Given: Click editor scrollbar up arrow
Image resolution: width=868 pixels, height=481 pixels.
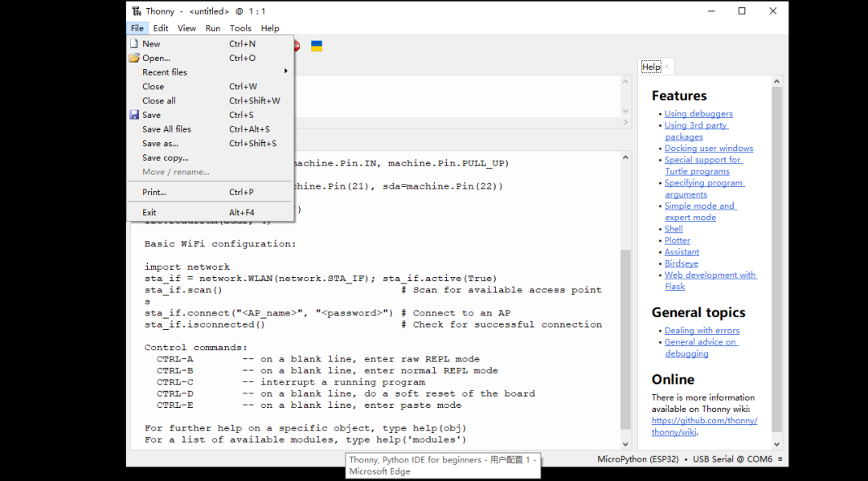Looking at the screenshot, I should [625, 81].
